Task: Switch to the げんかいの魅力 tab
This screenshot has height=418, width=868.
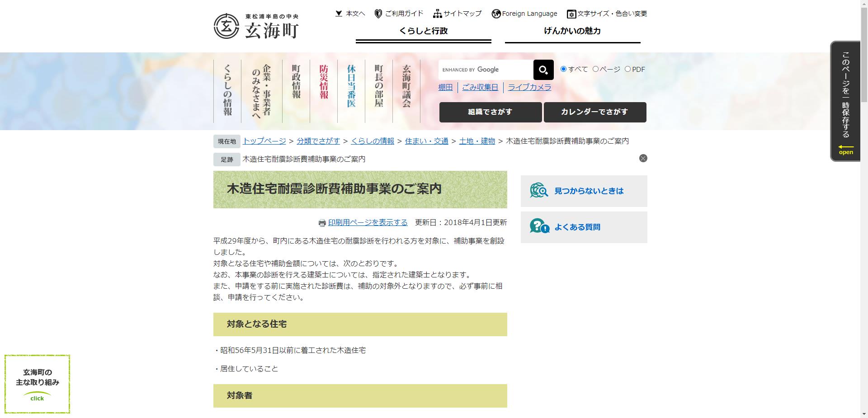Action: pos(573,31)
